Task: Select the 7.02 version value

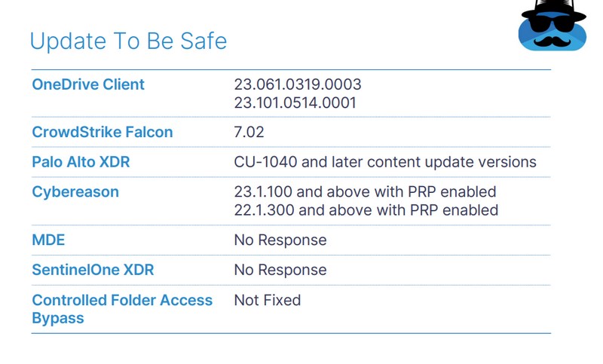Action: (x=249, y=133)
